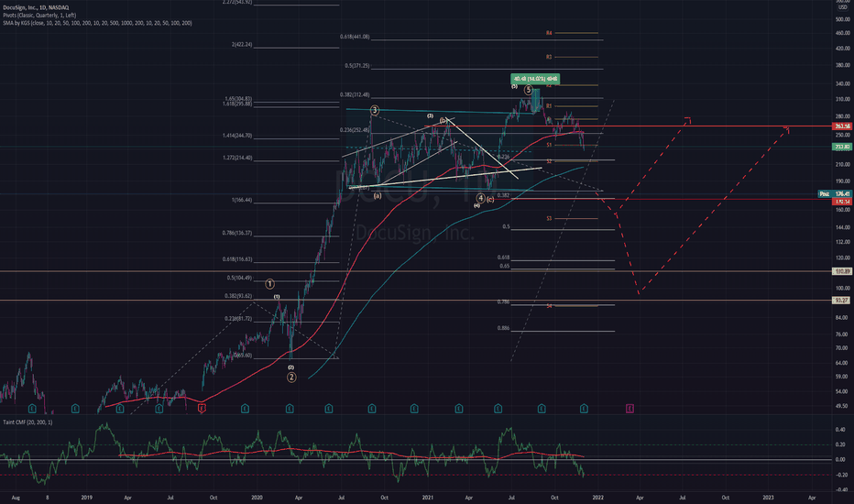854x504 pixels.
Task: Select the DocuSign, Inc., 1D, NASDAQ title
Action: point(36,7)
